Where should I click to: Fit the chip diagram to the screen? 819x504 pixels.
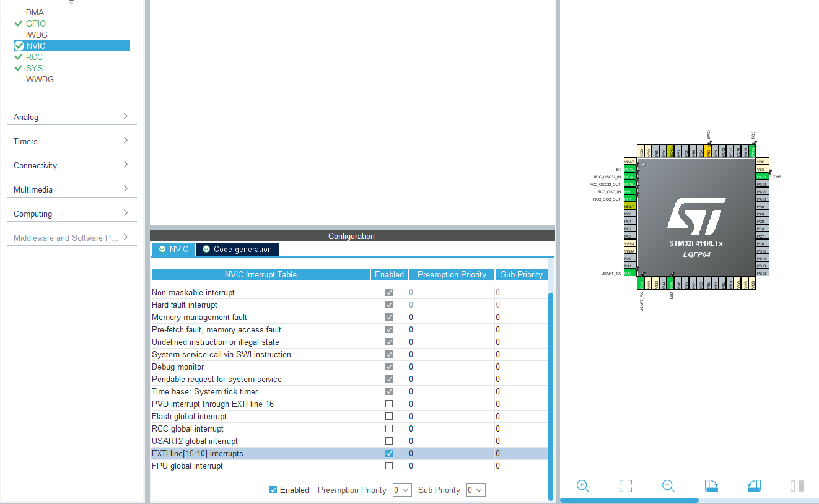(x=625, y=486)
